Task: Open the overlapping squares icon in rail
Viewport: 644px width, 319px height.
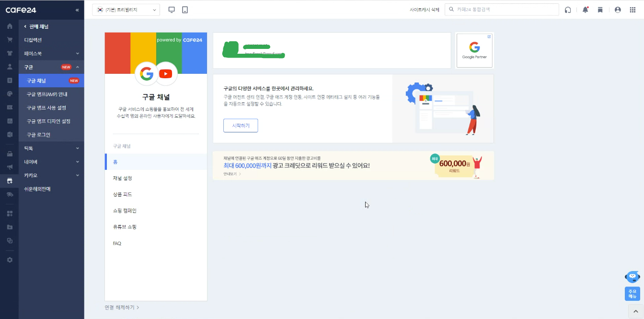Action: 10,240
